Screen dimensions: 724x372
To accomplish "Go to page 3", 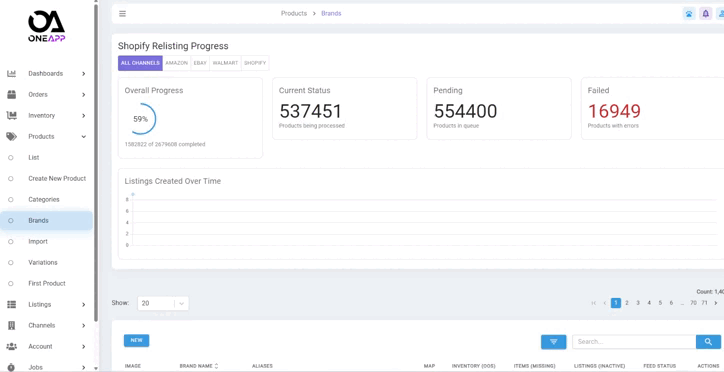I will [x=638, y=303].
